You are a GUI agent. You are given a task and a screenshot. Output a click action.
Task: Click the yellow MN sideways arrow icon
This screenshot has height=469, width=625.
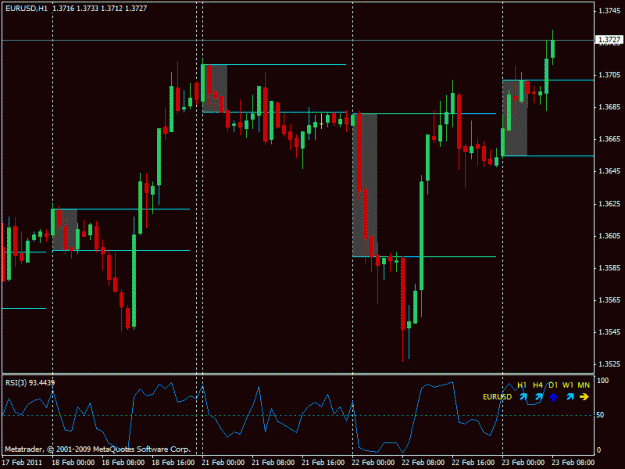(584, 397)
